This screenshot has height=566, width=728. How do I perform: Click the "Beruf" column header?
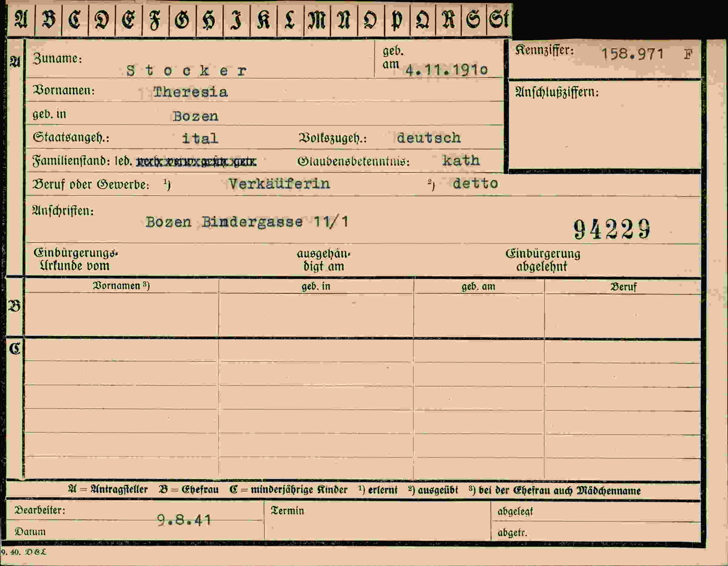[x=623, y=287]
